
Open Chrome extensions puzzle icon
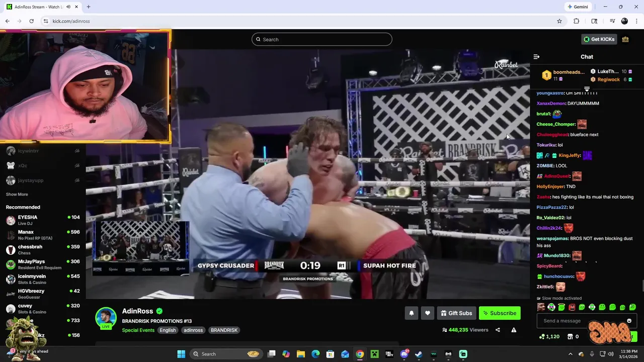pos(577,21)
